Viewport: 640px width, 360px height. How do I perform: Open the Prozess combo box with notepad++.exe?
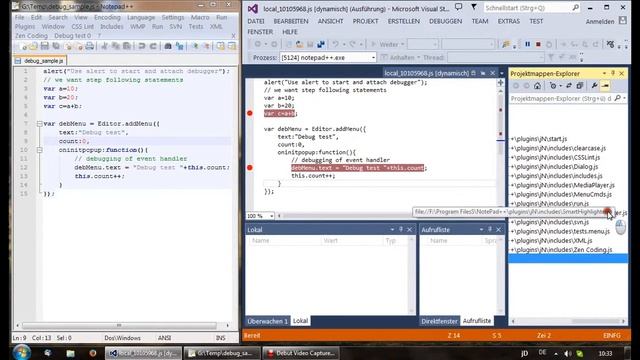pyautogui.click(x=328, y=58)
